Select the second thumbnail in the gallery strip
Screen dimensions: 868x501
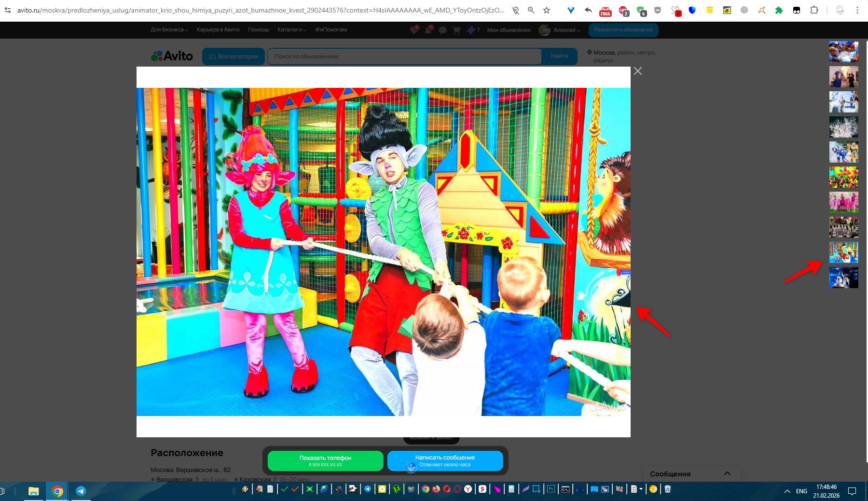[x=843, y=77]
